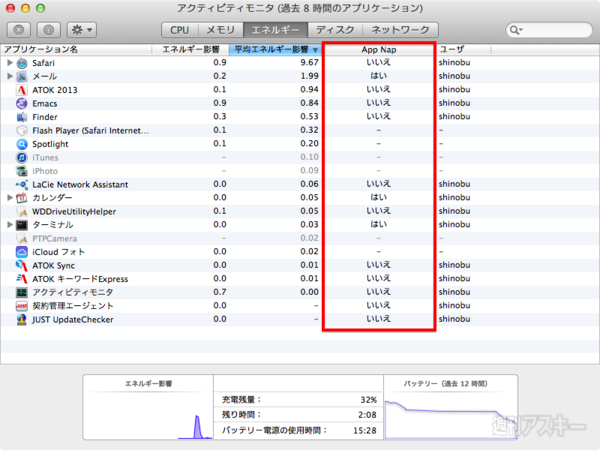Click アクティビティモニタ's 0.7 energy value
The height and width of the screenshot is (450, 600).
click(220, 292)
